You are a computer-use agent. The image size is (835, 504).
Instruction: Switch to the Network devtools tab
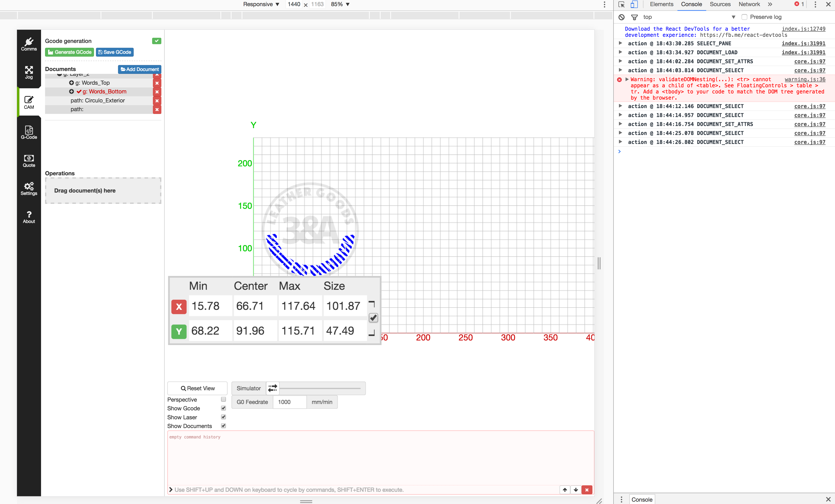(x=749, y=4)
